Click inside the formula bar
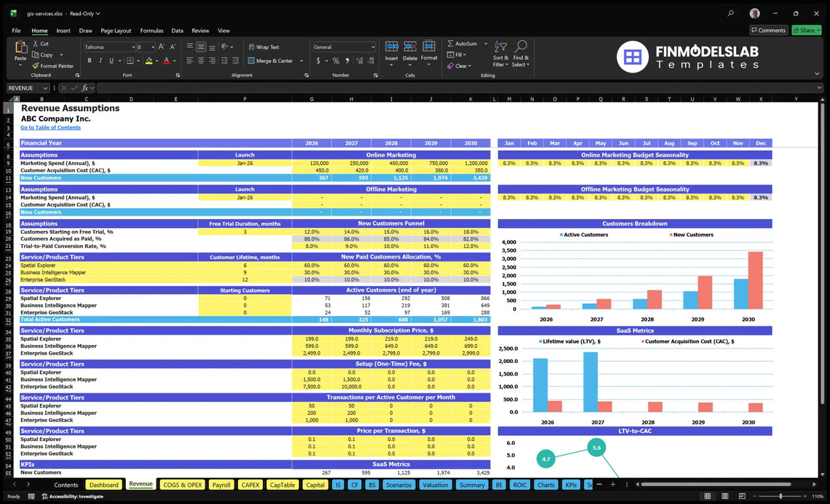830x504 pixels. click(x=459, y=88)
